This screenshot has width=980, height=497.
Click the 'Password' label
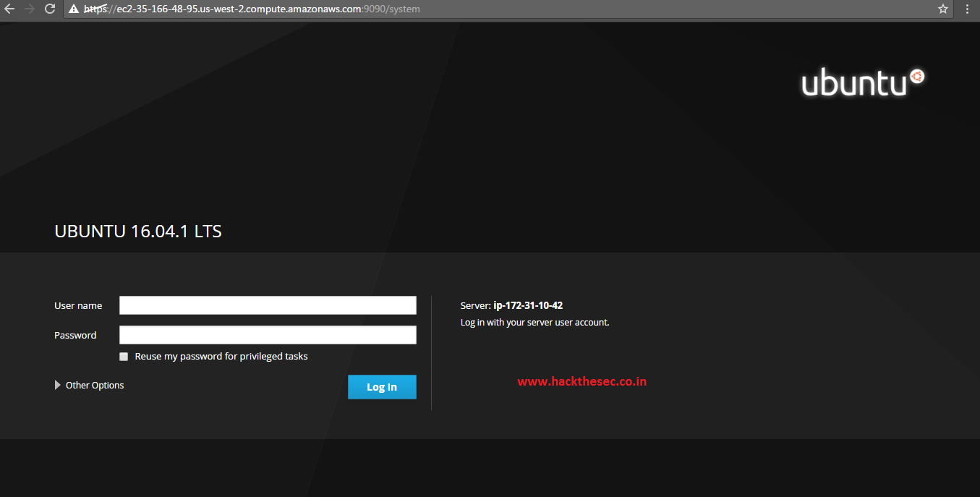[75, 336]
